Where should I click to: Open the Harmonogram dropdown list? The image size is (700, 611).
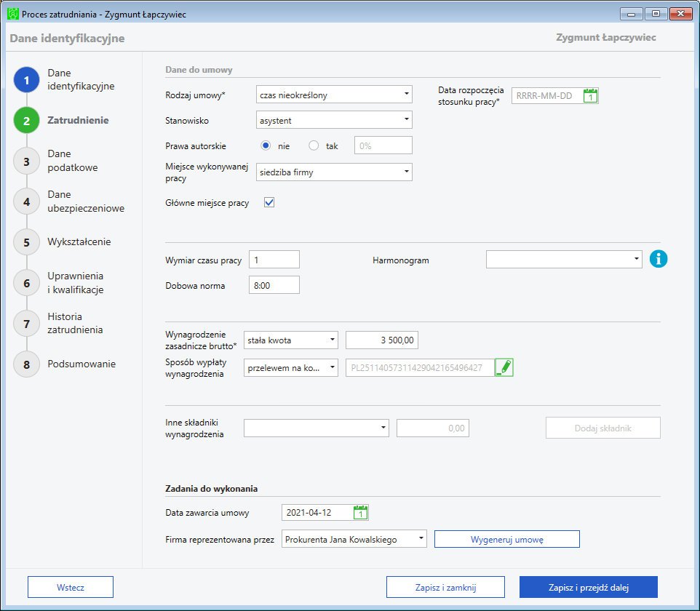pos(564,260)
